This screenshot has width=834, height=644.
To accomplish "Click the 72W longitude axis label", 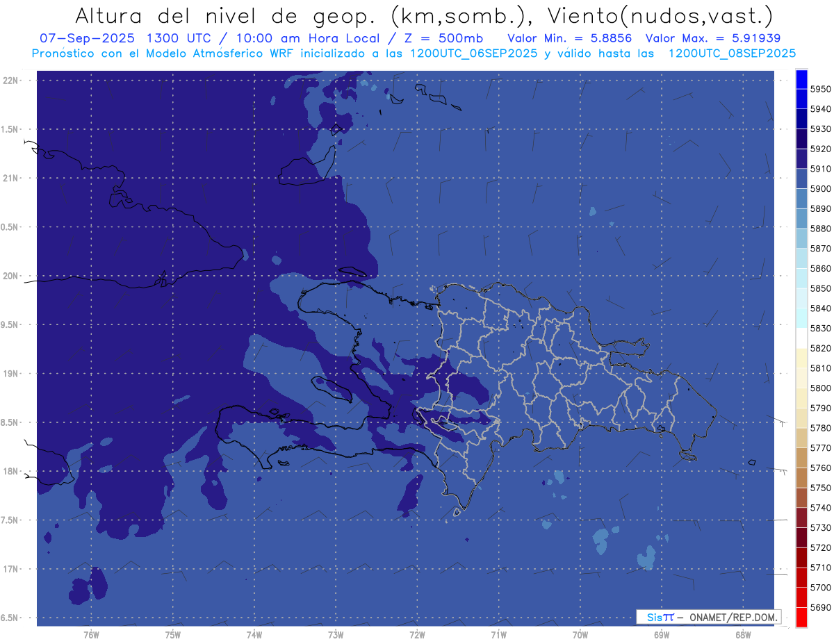I will [417, 636].
